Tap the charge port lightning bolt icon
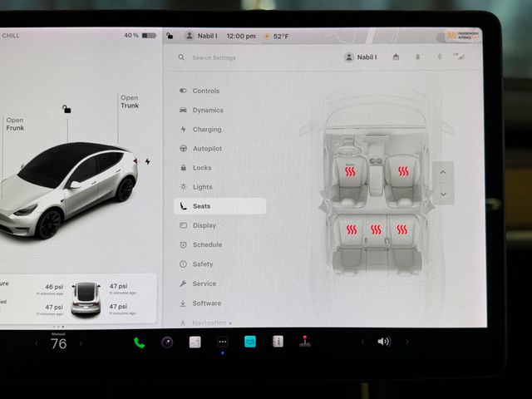 pyautogui.click(x=148, y=161)
